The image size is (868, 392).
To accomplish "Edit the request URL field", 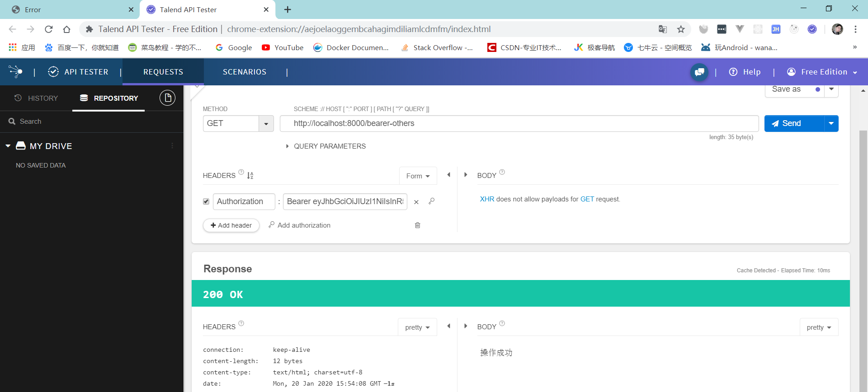I will click(x=519, y=123).
